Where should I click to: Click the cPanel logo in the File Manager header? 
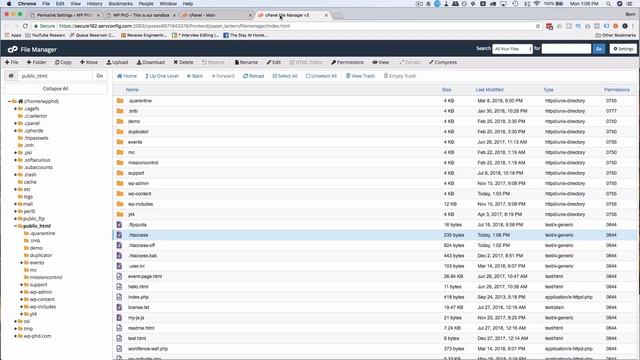12,49
